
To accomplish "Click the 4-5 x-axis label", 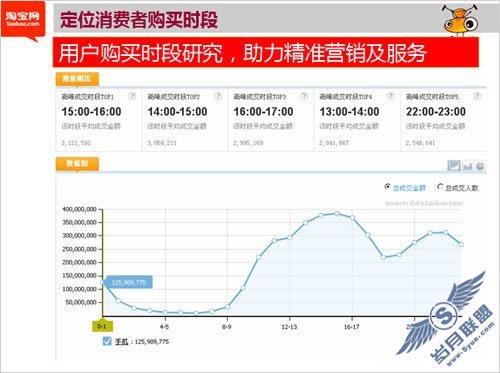I will coord(164,327).
